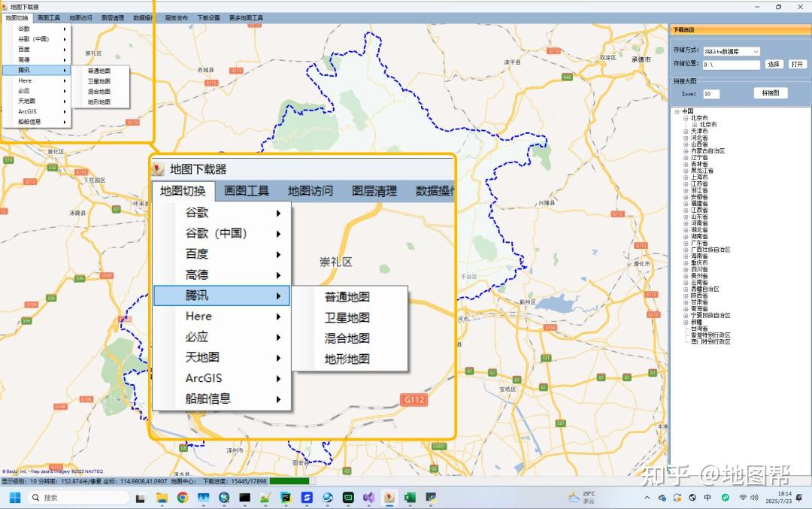The width and height of the screenshot is (812, 509).
Task: Open the blue S app on taskbar
Action: pyautogui.click(x=307, y=498)
